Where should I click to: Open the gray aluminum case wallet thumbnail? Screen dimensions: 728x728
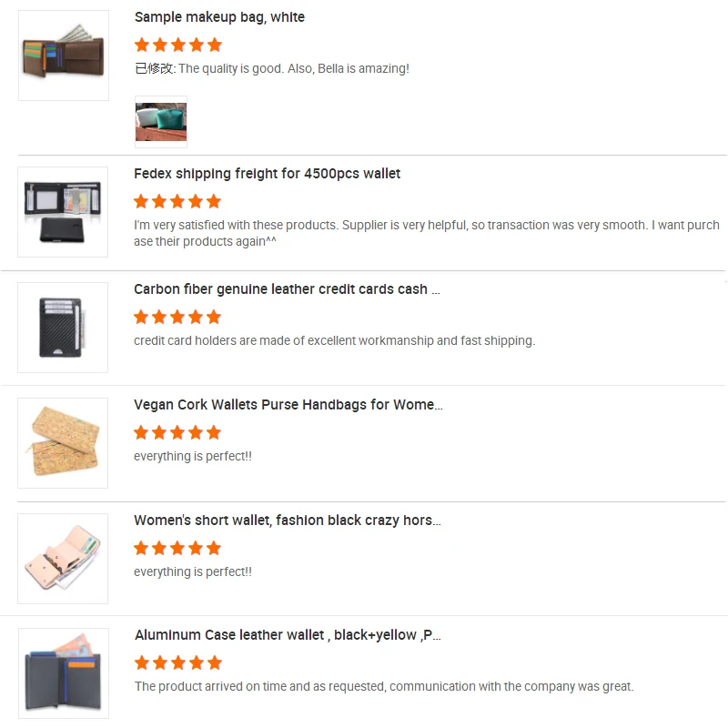click(64, 673)
